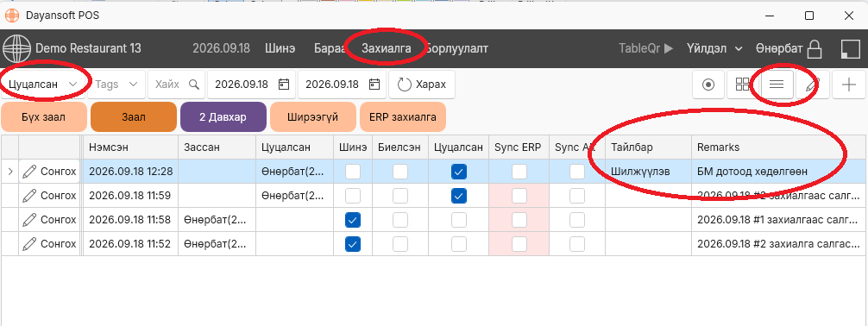Click the Тайлбар column header
Image resolution: width=868 pixels, height=326 pixels.
point(648,147)
